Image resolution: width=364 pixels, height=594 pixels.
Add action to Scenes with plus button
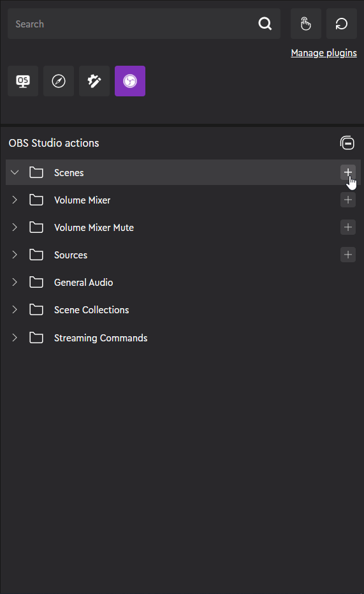347,172
